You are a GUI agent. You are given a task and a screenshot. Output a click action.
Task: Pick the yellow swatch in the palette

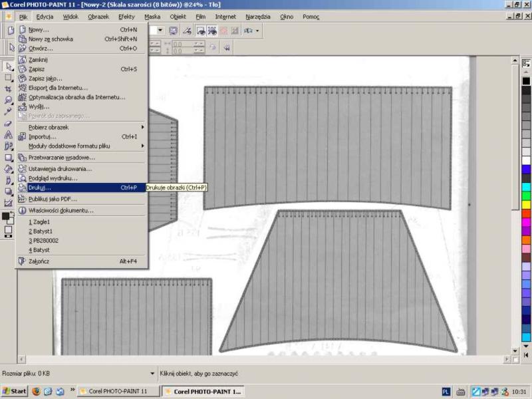(526, 205)
